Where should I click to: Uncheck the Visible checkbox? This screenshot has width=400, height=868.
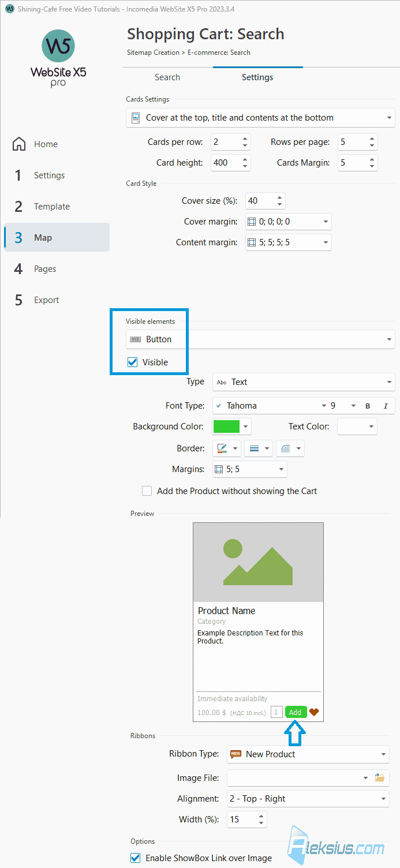[133, 362]
